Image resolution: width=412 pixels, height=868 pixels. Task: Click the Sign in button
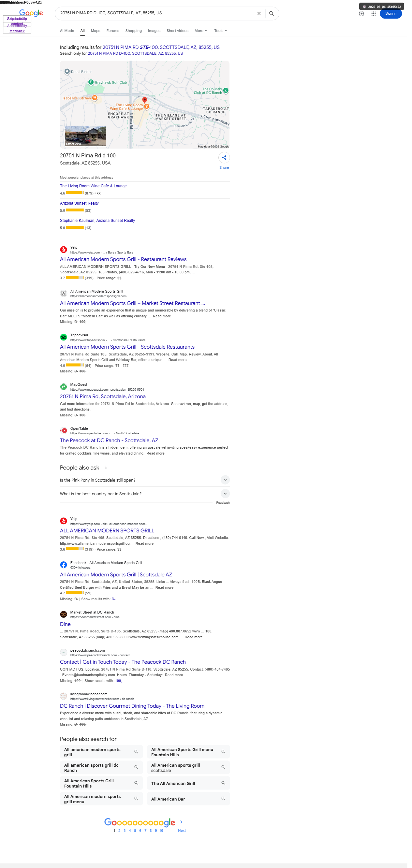click(395, 13)
